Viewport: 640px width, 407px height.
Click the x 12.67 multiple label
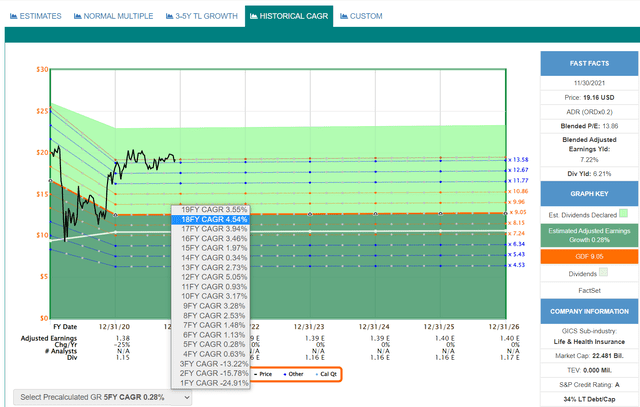[x=518, y=170]
